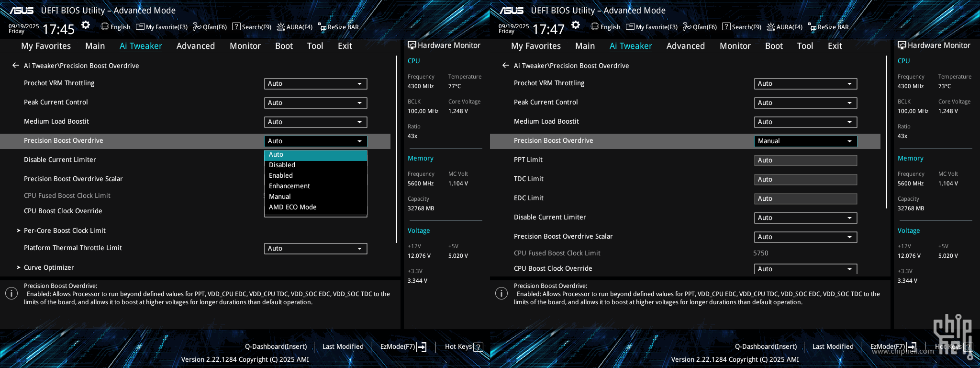Viewport: 980px width, 368px height.
Task: Click Last Modified in left screen footer
Action: coord(343,347)
